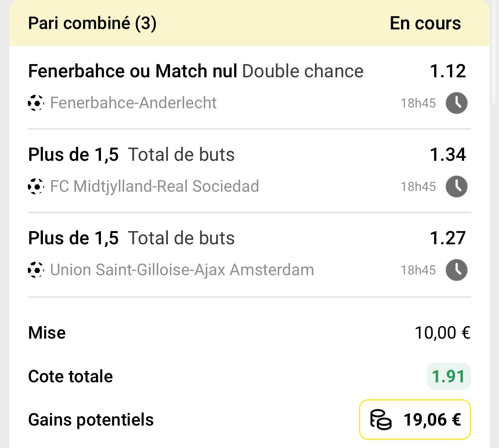This screenshot has height=448, width=499.
Task: Open the FC Midtjylland-Real Sociedad match
Action: tap(155, 186)
